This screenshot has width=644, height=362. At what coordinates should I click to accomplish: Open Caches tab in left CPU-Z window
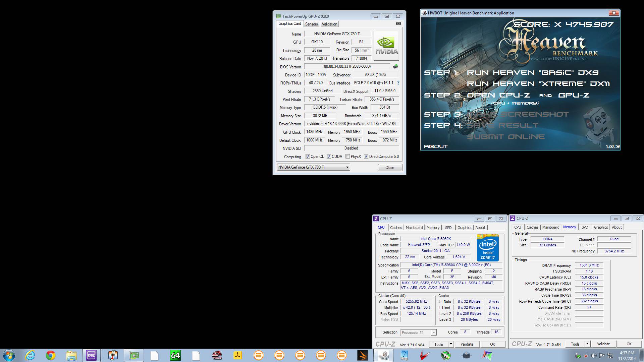[x=396, y=228]
